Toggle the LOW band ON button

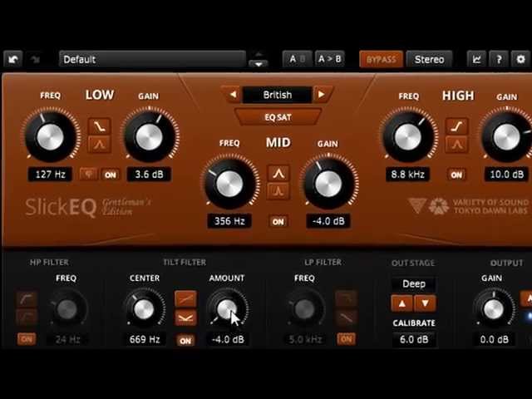(111, 175)
